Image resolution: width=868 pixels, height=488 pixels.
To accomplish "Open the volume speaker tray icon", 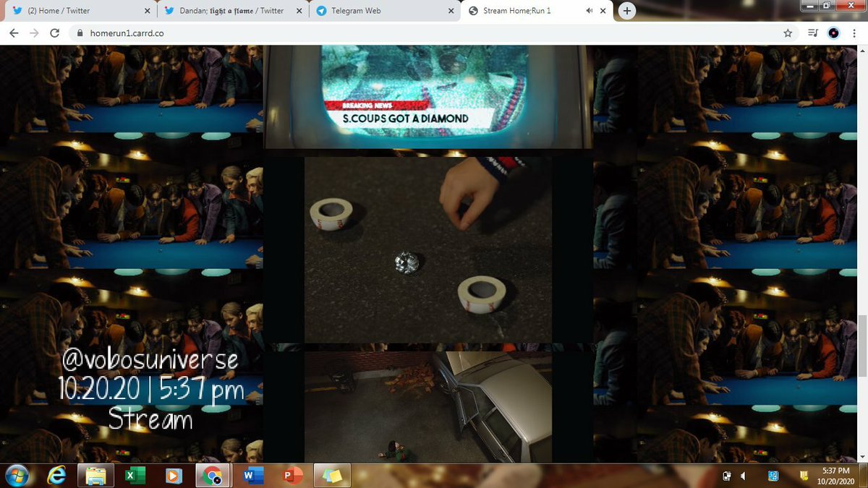I will tap(743, 476).
